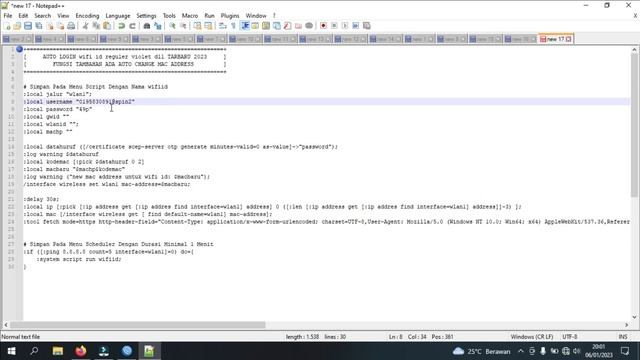Cut selection with the scissors icon
The height and width of the screenshot is (360, 640).
[85, 26]
